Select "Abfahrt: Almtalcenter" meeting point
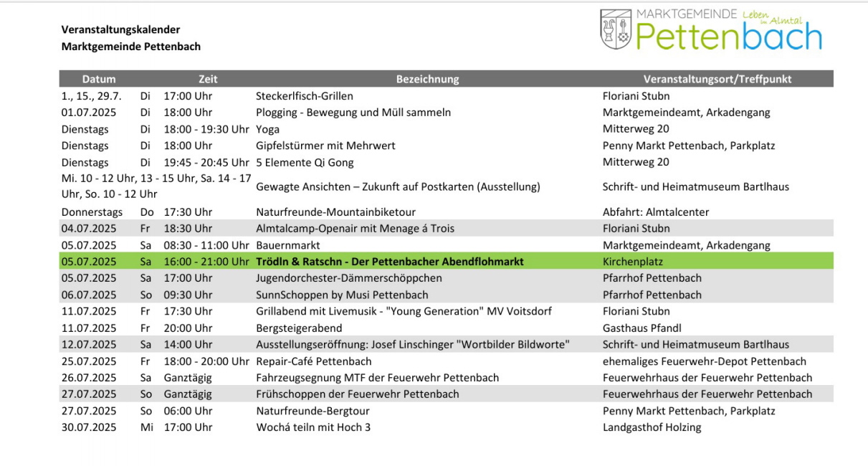The width and height of the screenshot is (868, 466). click(656, 212)
